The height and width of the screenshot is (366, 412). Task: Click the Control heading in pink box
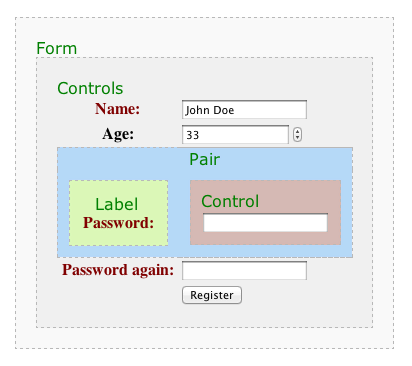tap(230, 201)
